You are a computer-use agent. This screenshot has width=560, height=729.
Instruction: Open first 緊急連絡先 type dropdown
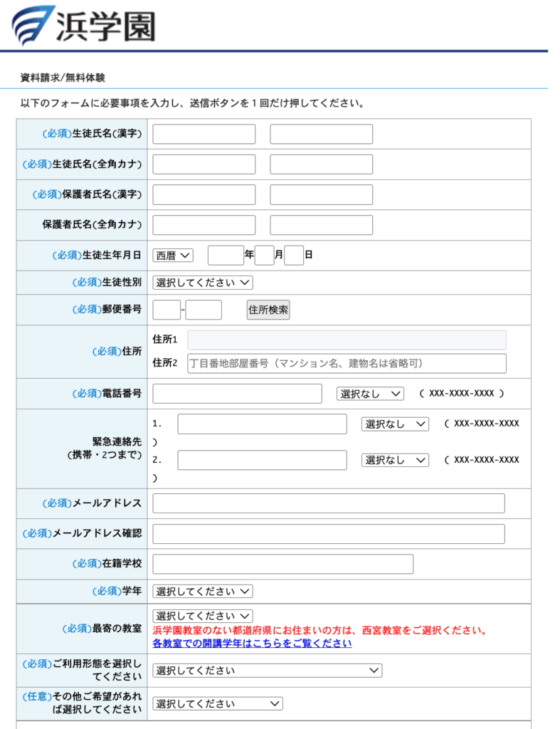[395, 424]
